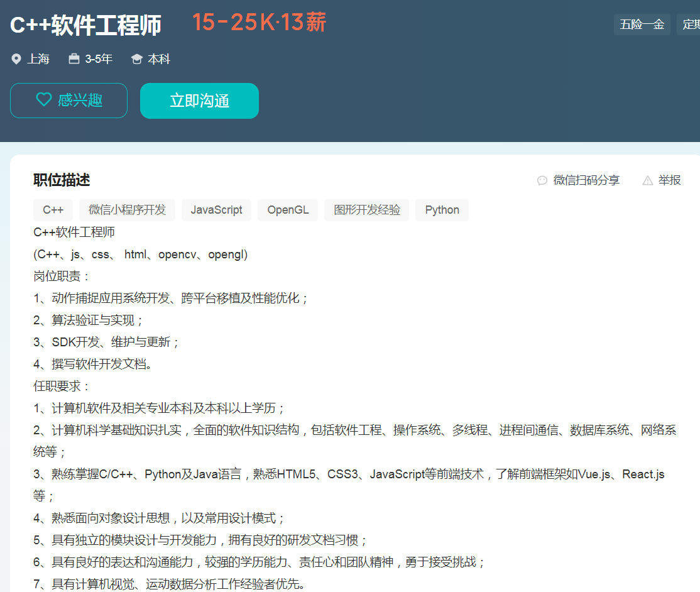
Task: Click the C++ skill tag
Action: (x=53, y=210)
